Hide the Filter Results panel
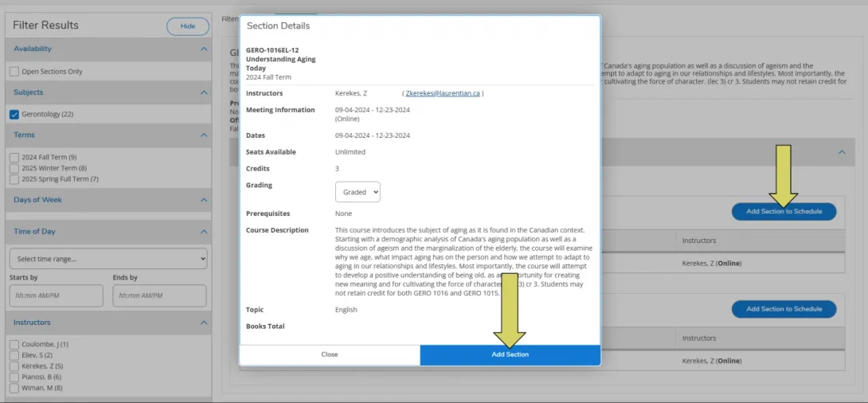The width and height of the screenshot is (868, 403). click(187, 26)
